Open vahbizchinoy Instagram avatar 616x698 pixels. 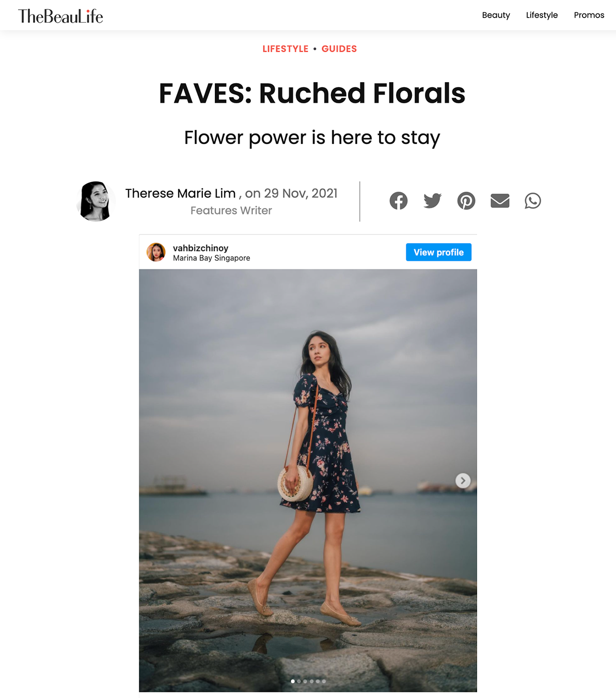pos(156,252)
